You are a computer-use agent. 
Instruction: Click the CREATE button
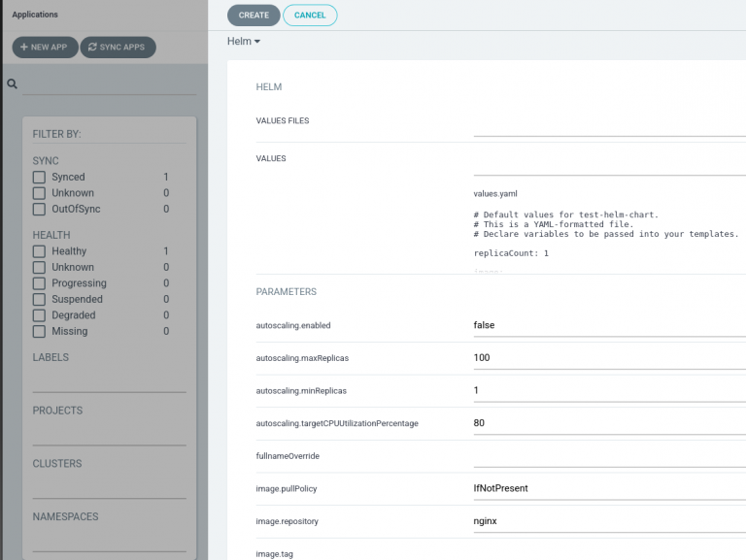[254, 16]
